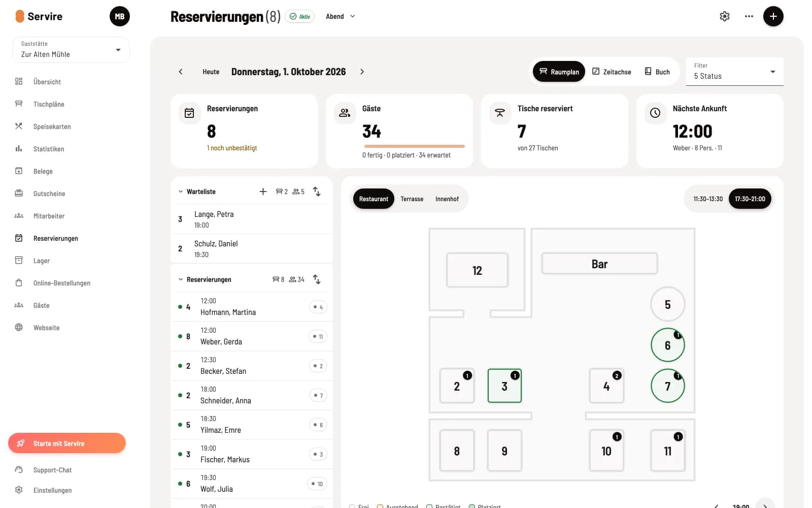Show the Restaurant room tab
The height and width of the screenshot is (508, 812).
[x=374, y=199]
